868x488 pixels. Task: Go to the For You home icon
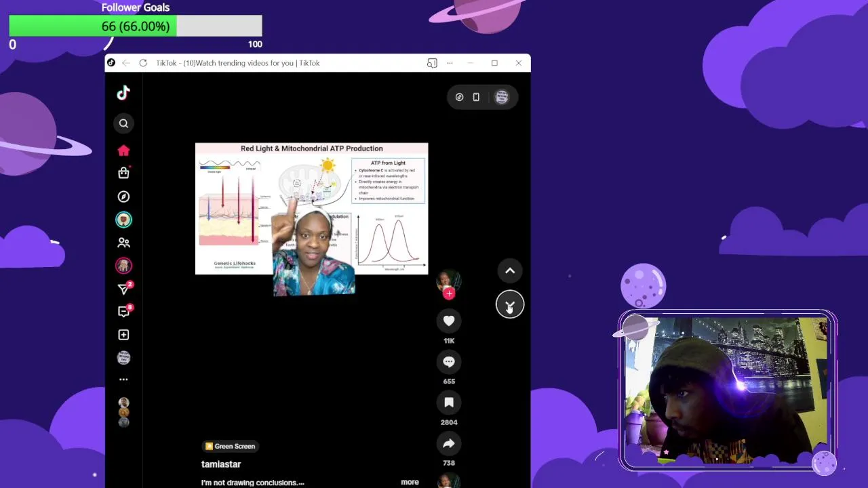point(123,150)
